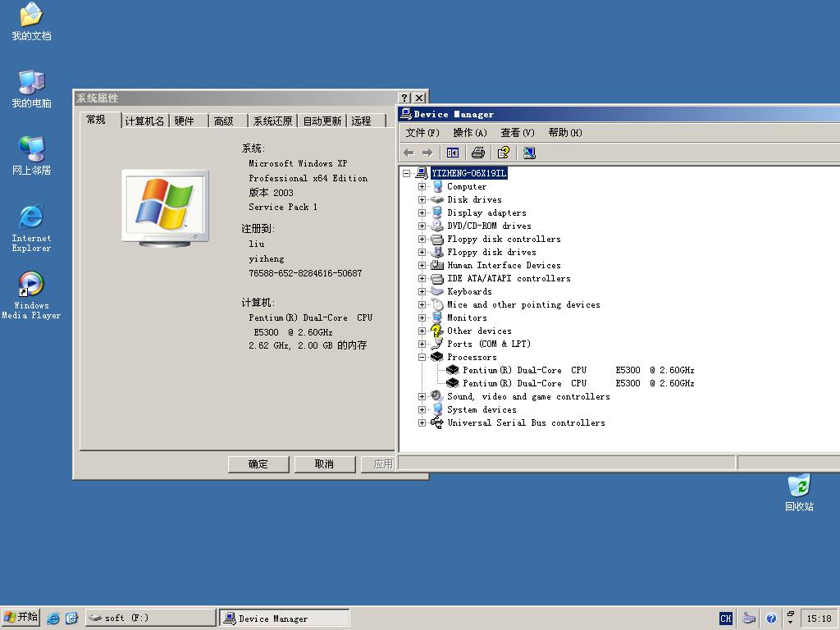Viewport: 840px width, 630px height.
Task: Click the Print toolbar icon in Device Manager
Action: point(478,153)
